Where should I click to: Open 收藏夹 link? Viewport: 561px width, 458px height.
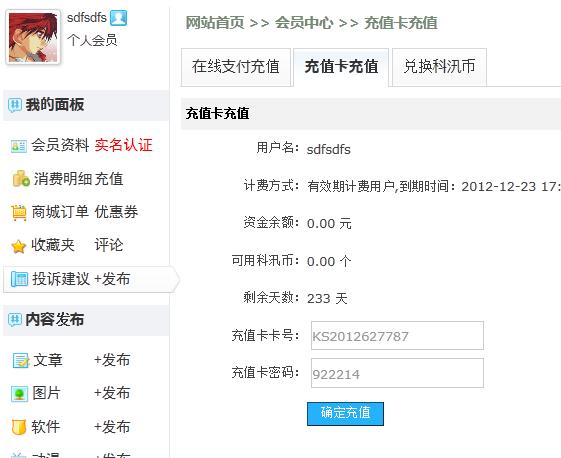tap(53, 245)
